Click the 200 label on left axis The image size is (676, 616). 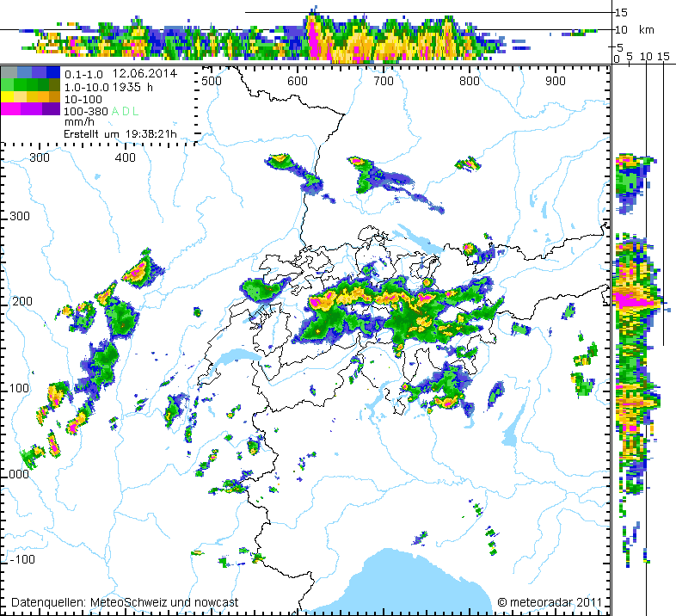point(22,301)
